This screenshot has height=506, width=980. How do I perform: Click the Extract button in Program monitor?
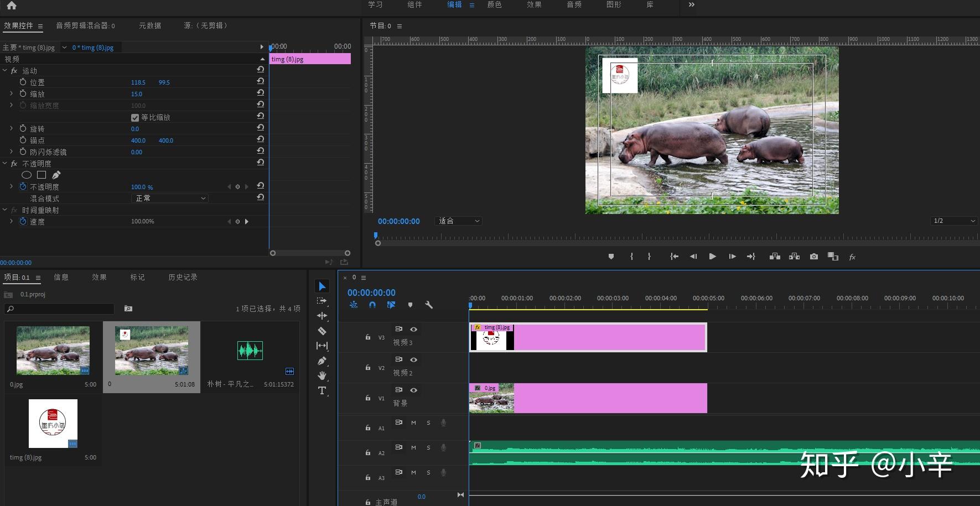[794, 257]
